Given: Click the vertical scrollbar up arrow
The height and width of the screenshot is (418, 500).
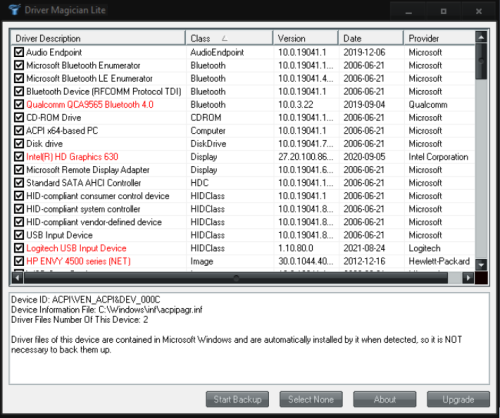Looking at the screenshot, I should (481, 37).
